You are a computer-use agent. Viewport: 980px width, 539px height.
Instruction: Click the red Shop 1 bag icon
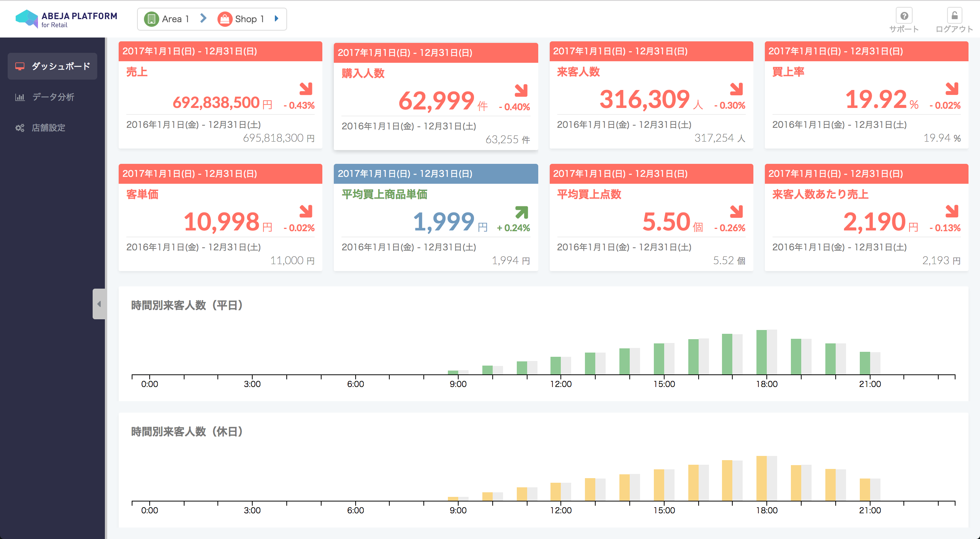coord(225,19)
